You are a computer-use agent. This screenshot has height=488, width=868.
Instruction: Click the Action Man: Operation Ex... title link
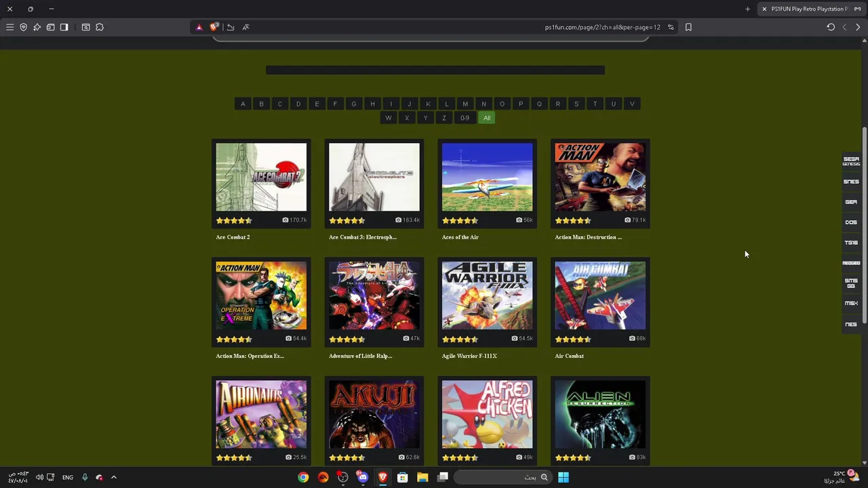pyautogui.click(x=250, y=356)
